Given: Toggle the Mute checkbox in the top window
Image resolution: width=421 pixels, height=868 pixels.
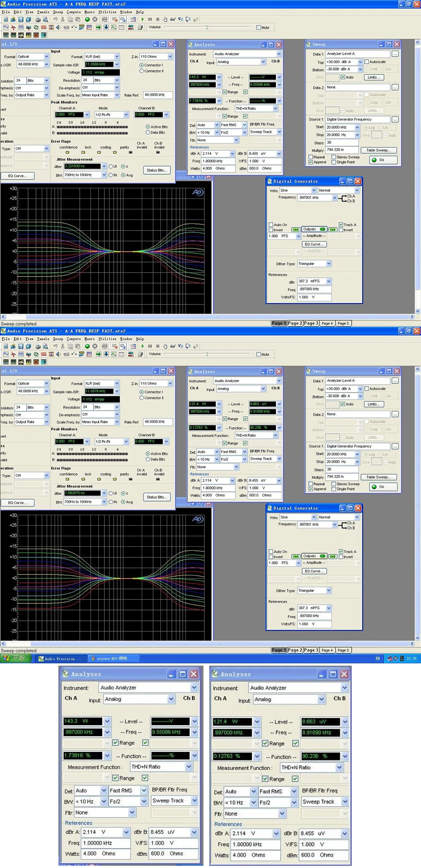Looking at the screenshot, I should point(258,28).
